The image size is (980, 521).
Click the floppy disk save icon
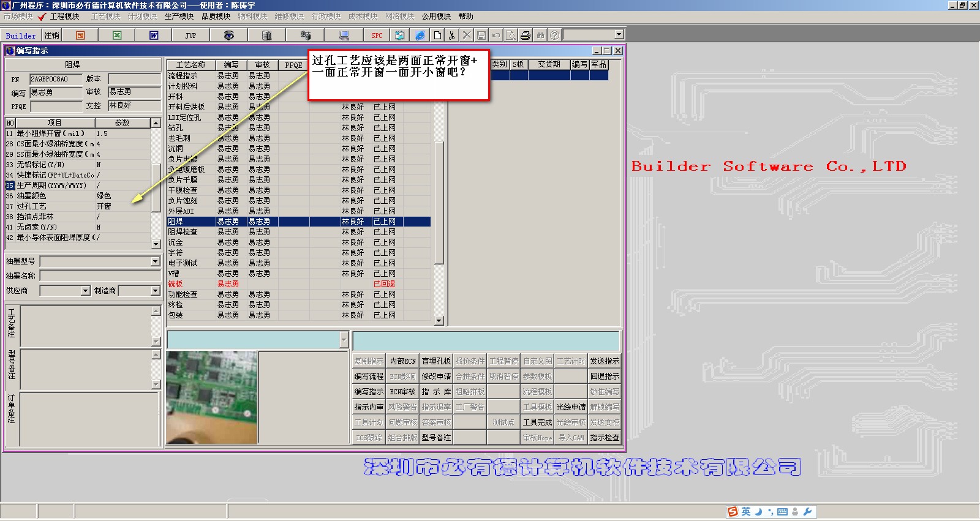tap(481, 36)
